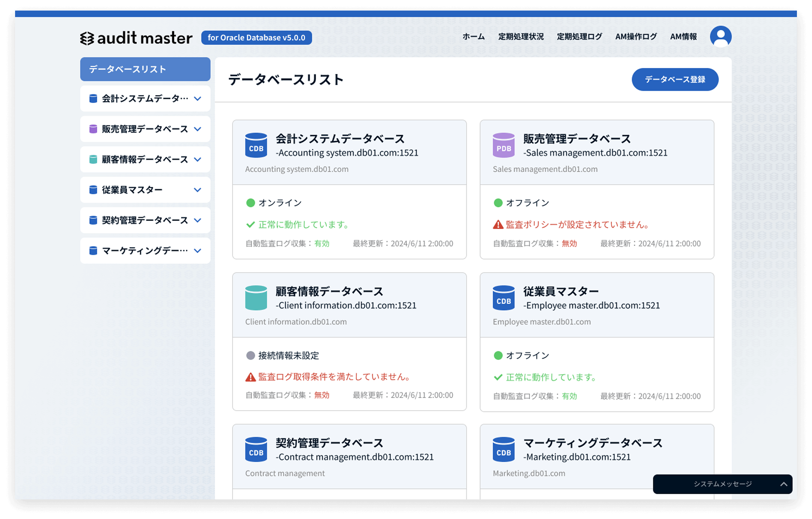Select データベースリスト sidebar header
This screenshot has height=519, width=812.
pyautogui.click(x=145, y=69)
